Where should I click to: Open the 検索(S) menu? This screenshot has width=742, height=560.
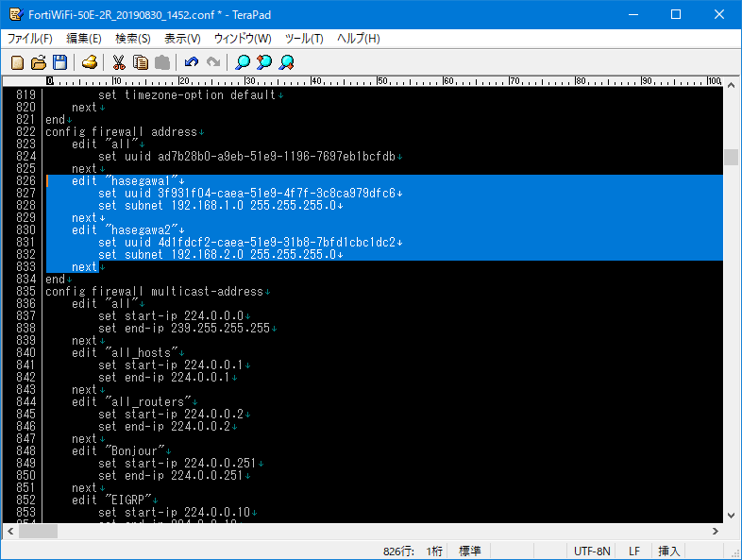point(132,39)
